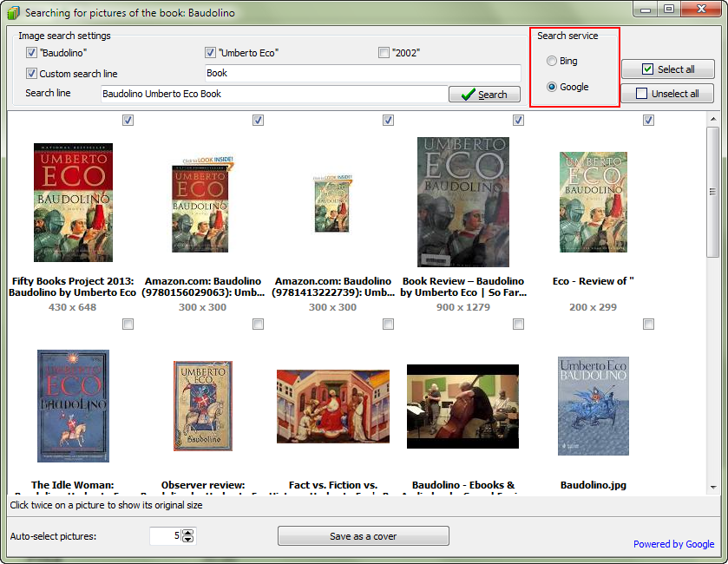Maximize the picture search window

[x=669, y=9]
